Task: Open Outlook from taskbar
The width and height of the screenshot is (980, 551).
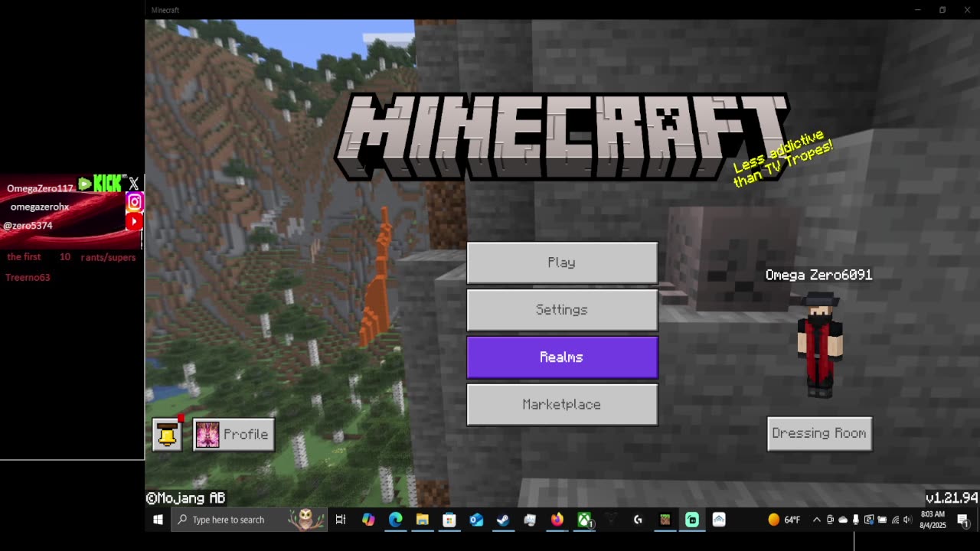Action: coord(476,520)
